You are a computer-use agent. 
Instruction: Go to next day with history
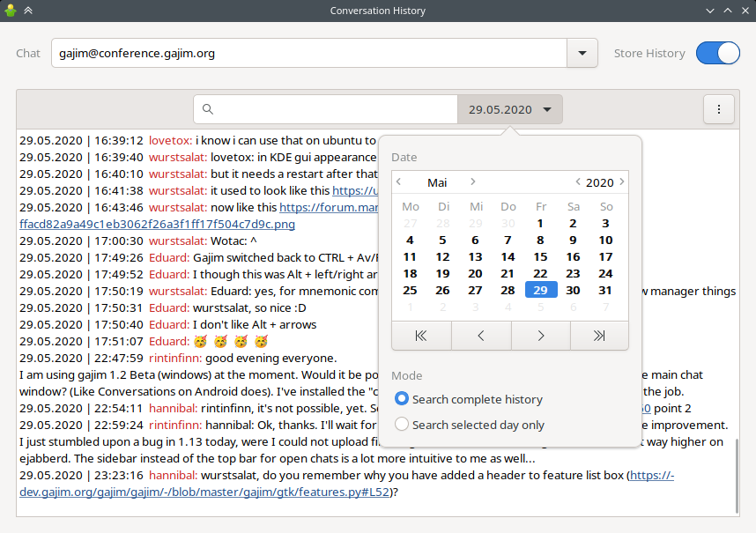pyautogui.click(x=540, y=336)
